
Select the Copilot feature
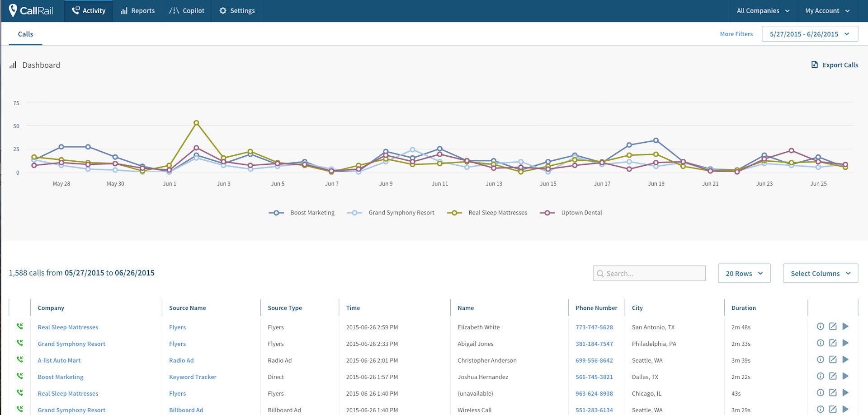[187, 10]
